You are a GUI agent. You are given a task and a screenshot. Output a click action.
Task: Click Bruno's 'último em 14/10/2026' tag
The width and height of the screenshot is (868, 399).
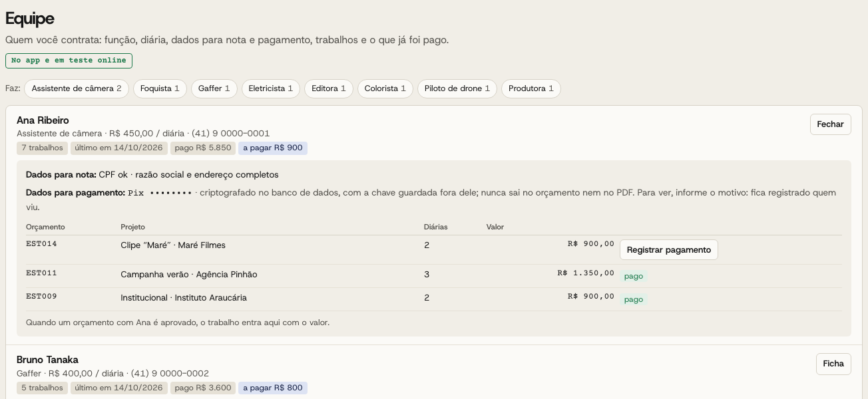coord(119,388)
